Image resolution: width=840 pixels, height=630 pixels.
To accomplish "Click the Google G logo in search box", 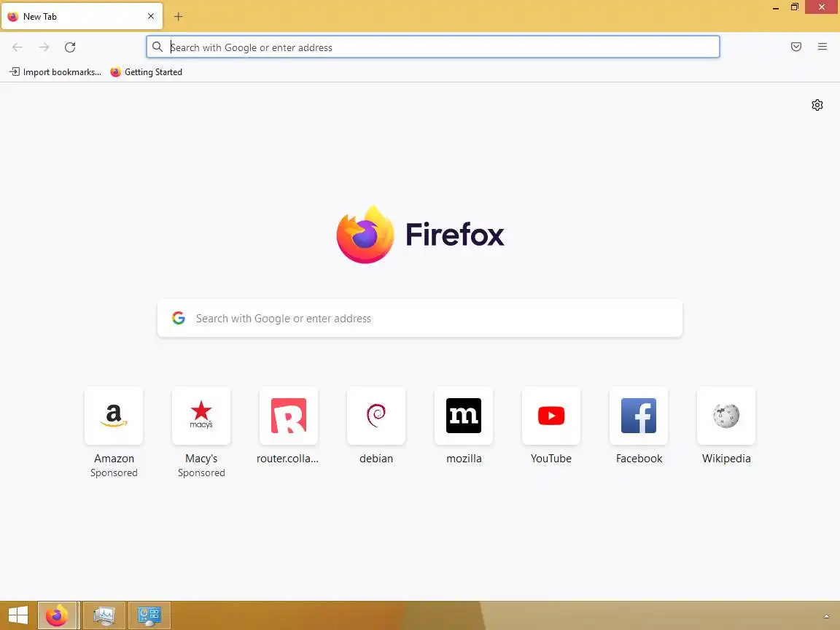I will pos(179,318).
